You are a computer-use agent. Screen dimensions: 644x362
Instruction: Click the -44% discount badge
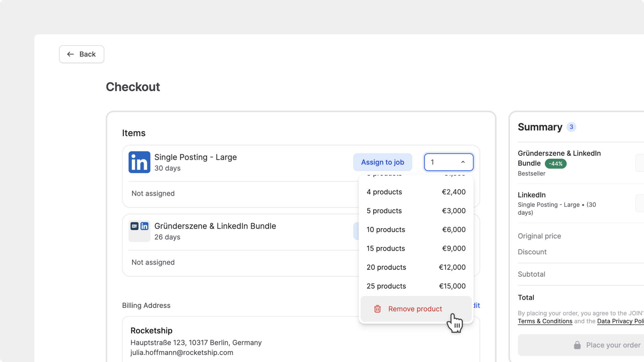pyautogui.click(x=555, y=164)
